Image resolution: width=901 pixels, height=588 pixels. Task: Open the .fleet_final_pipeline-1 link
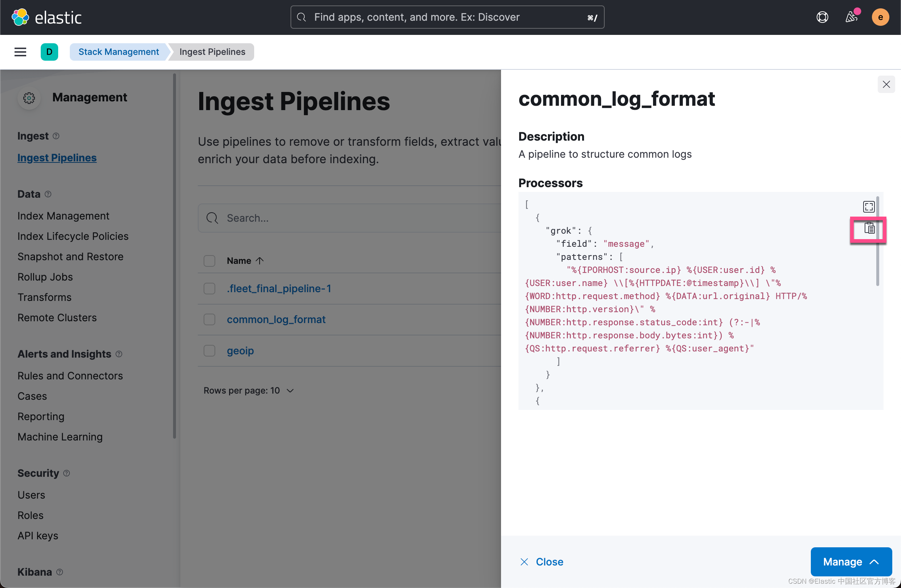(x=279, y=289)
